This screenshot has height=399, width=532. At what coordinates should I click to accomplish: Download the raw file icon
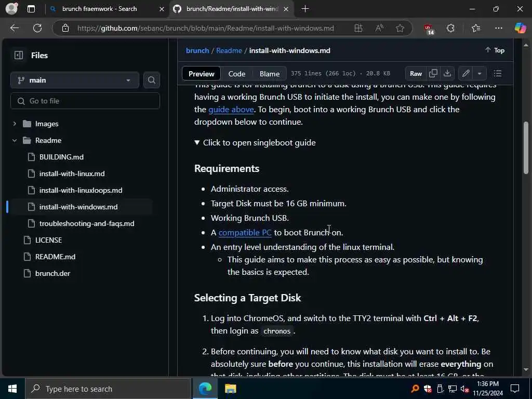(447, 74)
